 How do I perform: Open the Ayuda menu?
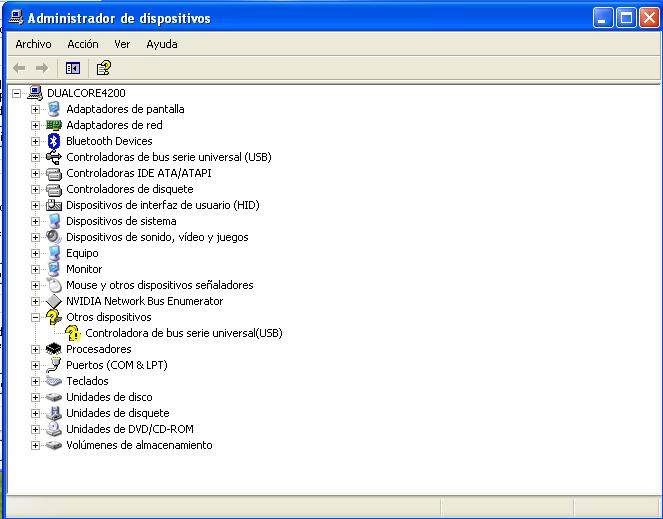[162, 44]
